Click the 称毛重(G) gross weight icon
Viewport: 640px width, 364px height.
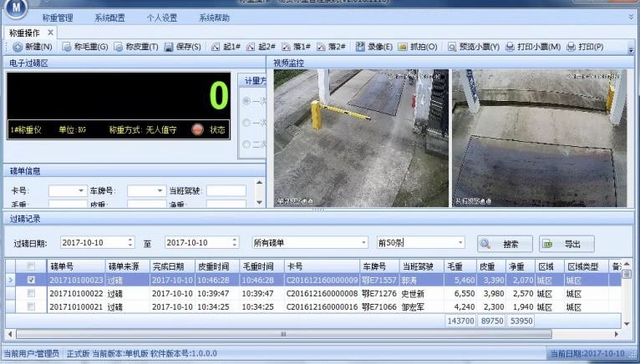(65, 48)
